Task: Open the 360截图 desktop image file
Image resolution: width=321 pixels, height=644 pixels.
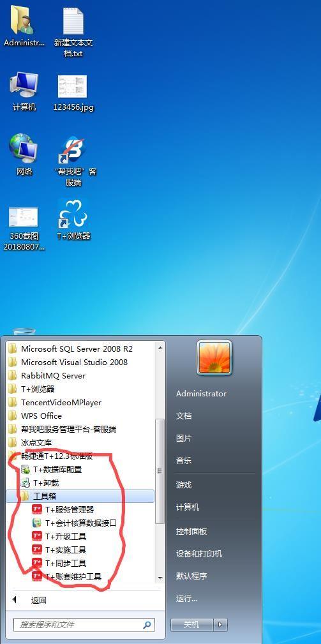Action: pos(24,228)
